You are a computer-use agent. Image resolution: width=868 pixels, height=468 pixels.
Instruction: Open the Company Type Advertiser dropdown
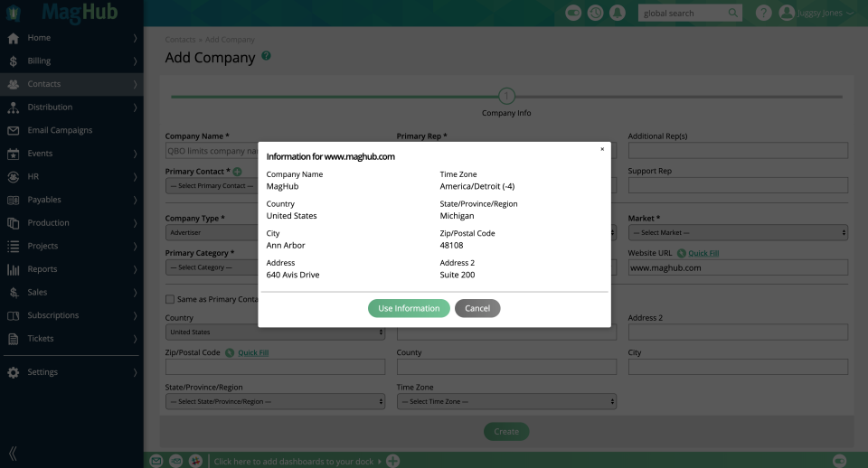(x=212, y=233)
